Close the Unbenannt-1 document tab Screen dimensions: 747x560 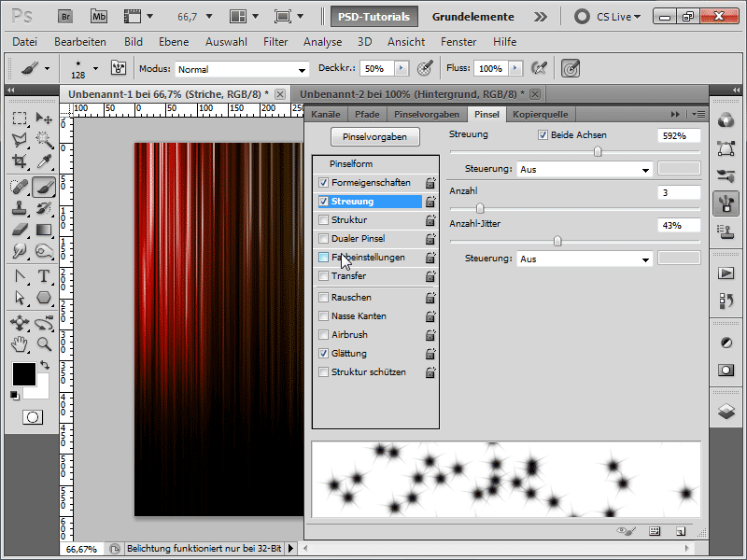point(280,94)
